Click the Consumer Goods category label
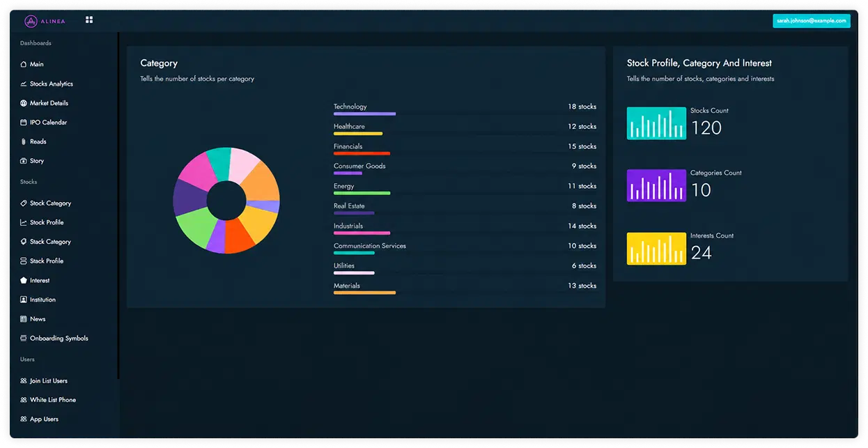This screenshot has width=868, height=448. pyautogui.click(x=359, y=166)
